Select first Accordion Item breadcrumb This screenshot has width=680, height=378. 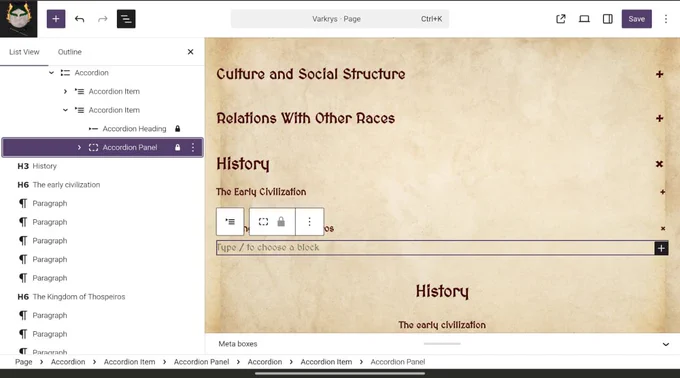pyautogui.click(x=129, y=362)
